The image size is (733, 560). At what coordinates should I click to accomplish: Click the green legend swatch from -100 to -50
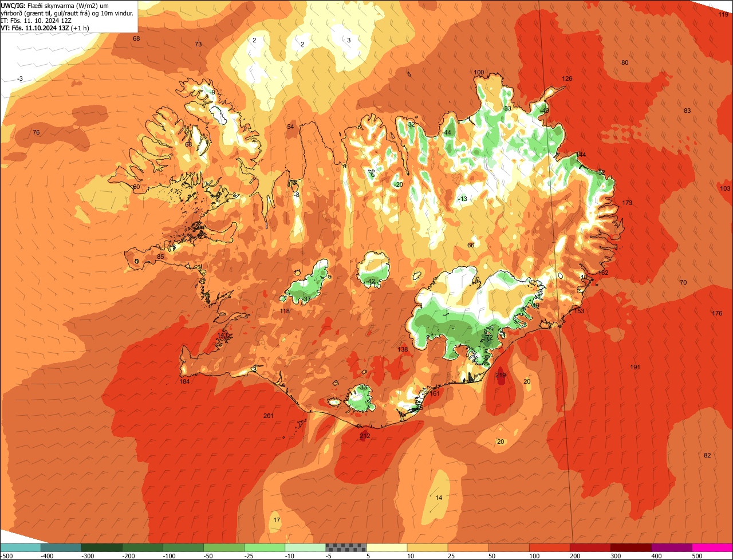click(x=183, y=547)
